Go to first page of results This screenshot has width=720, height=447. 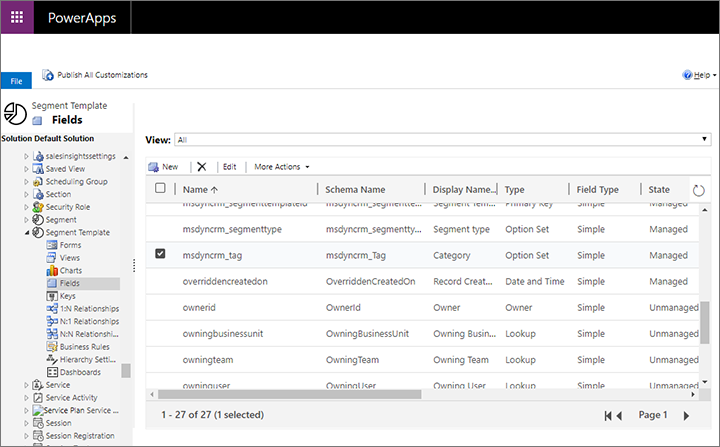pyautogui.click(x=608, y=416)
